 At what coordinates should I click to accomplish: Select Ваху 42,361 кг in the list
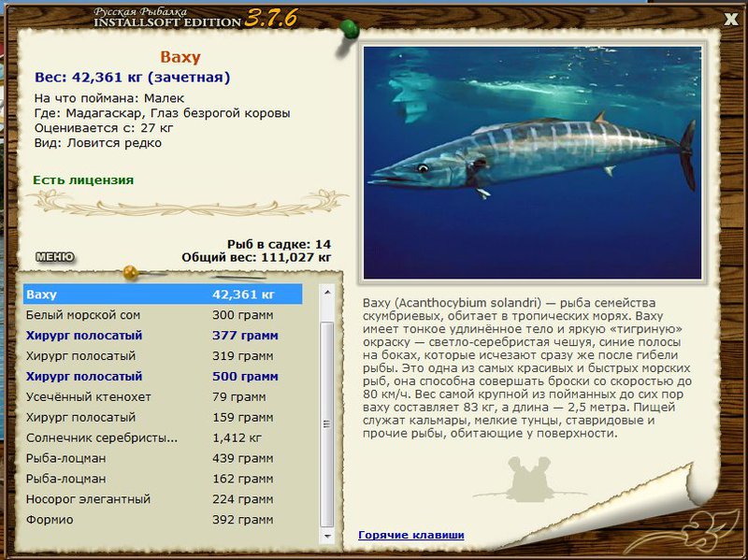point(163,294)
